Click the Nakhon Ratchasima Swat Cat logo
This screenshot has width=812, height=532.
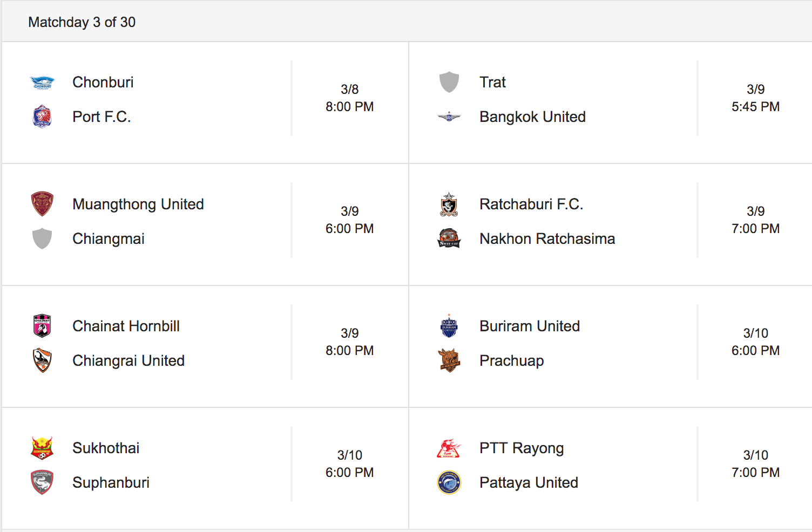click(449, 238)
